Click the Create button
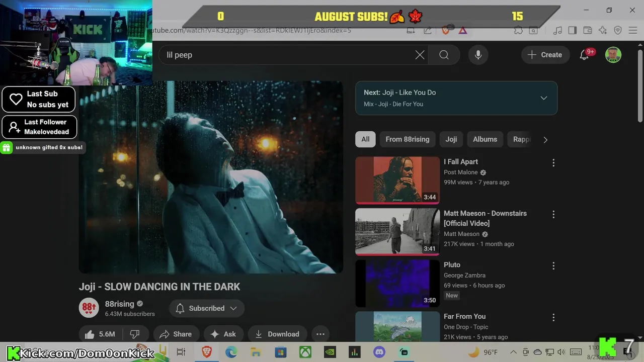This screenshot has width=644, height=362. 545,55
